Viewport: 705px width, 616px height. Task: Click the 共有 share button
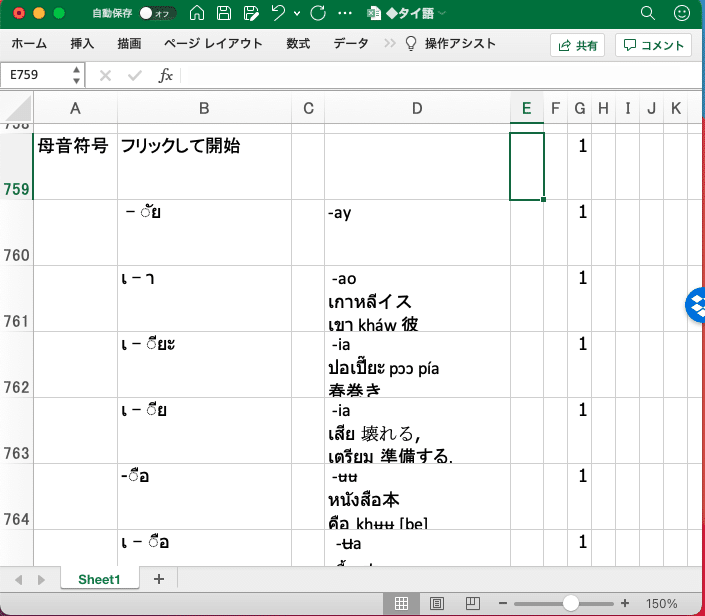tap(577, 45)
